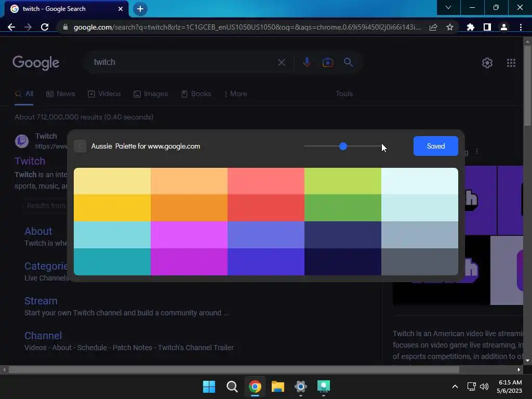Image resolution: width=532 pixels, height=399 pixels.
Task: View site information via the lock icon
Action: click(65, 27)
